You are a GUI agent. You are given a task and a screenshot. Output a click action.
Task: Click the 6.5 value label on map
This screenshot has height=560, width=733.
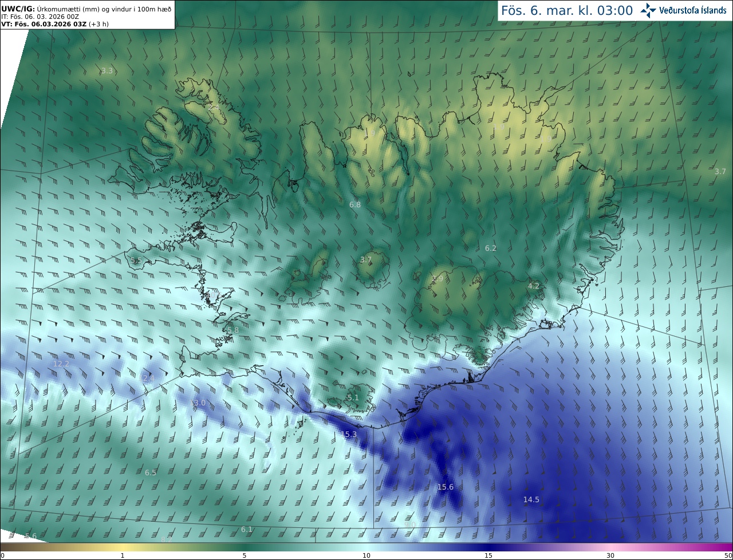pos(151,473)
